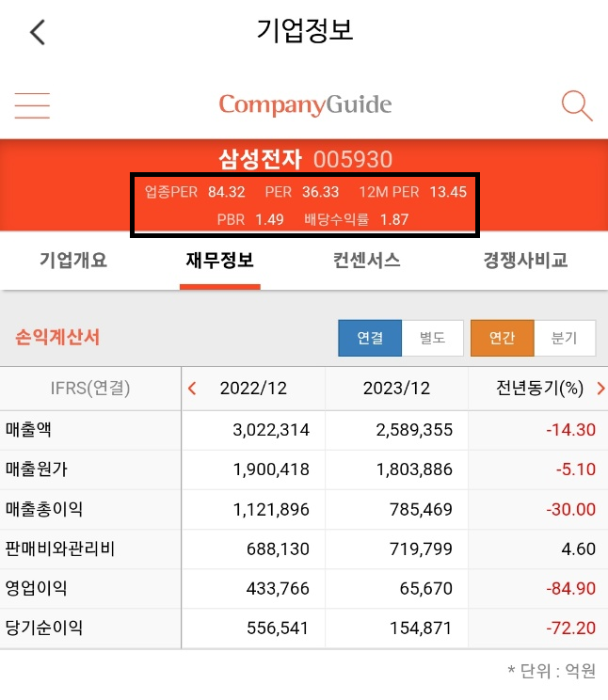The image size is (608, 700).
Task: Switch to 분기 period view
Action: tap(565, 338)
